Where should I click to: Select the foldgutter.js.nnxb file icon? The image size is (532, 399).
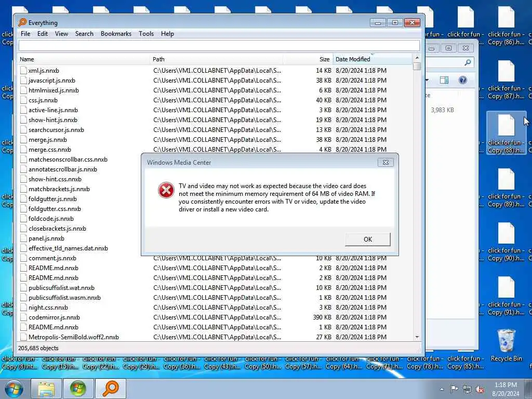[23, 198]
